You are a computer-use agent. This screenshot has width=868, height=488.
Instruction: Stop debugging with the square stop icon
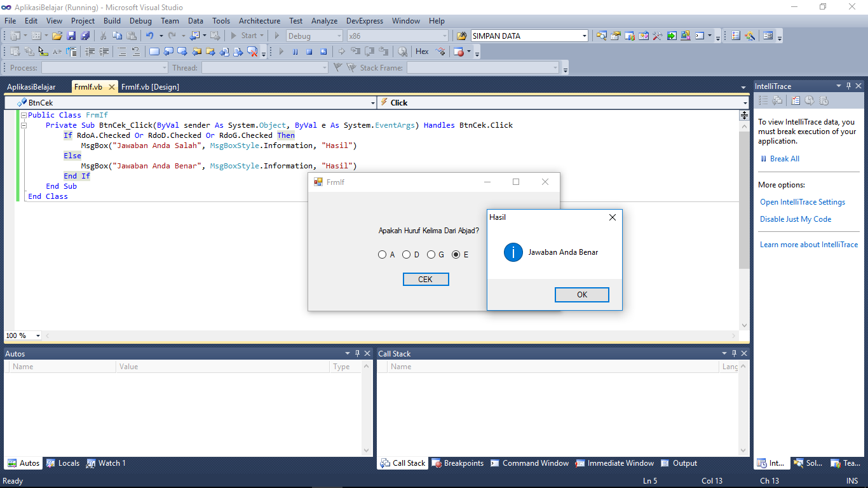pos(309,51)
